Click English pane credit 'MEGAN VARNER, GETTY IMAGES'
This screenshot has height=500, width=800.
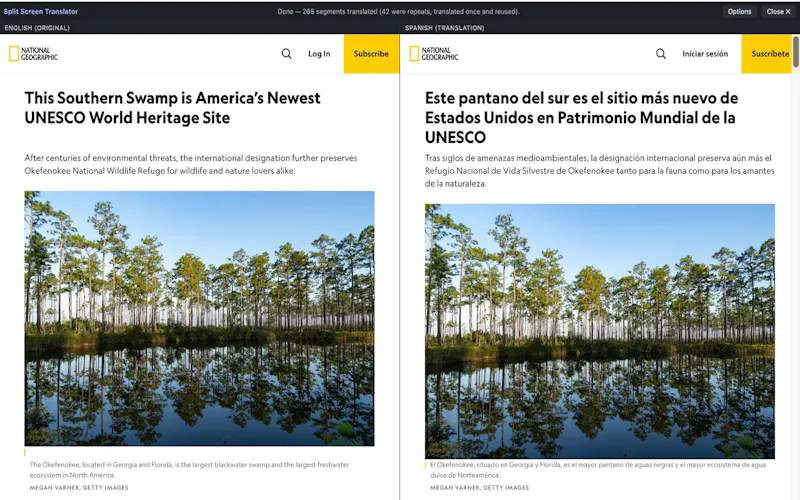pos(79,488)
